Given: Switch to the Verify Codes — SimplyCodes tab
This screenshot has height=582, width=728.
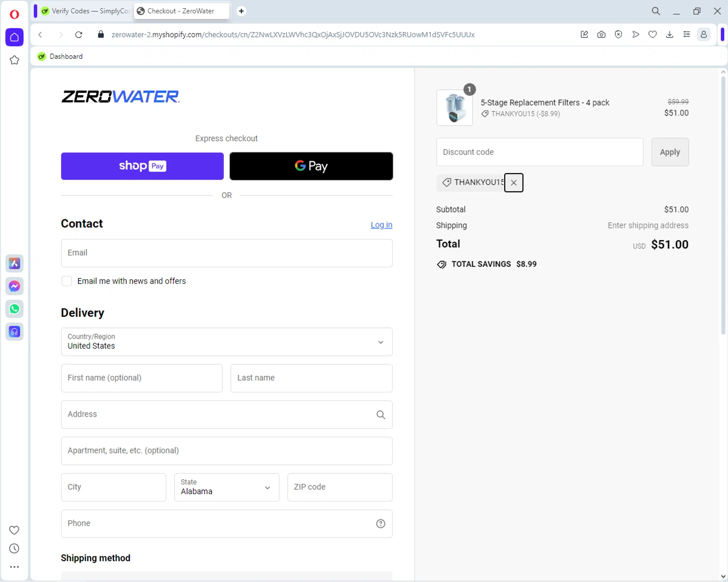Looking at the screenshot, I should (x=85, y=11).
